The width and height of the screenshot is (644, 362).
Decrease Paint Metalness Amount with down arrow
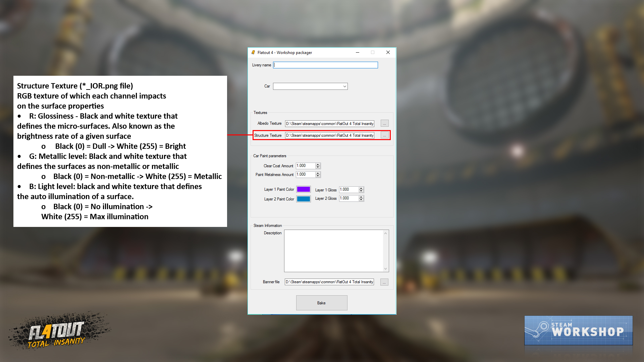pyautogui.click(x=318, y=176)
